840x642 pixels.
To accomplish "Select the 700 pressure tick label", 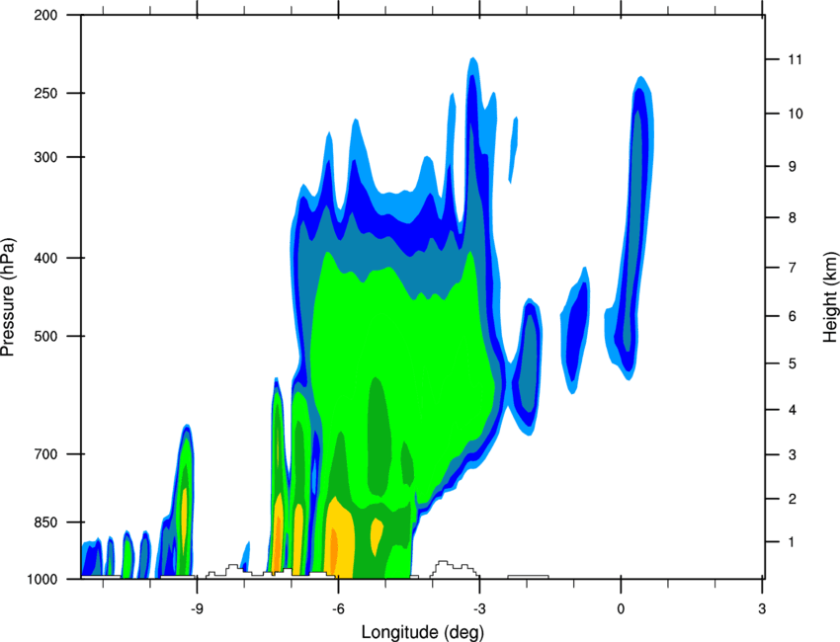I will point(45,454).
